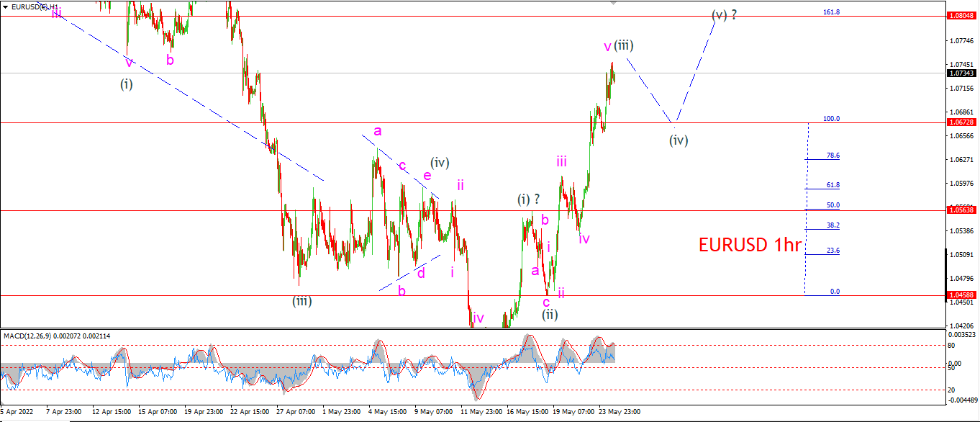This screenshot has height=422, width=980.
Task: Click the 161.8 Fibonacci level label
Action: tap(831, 12)
